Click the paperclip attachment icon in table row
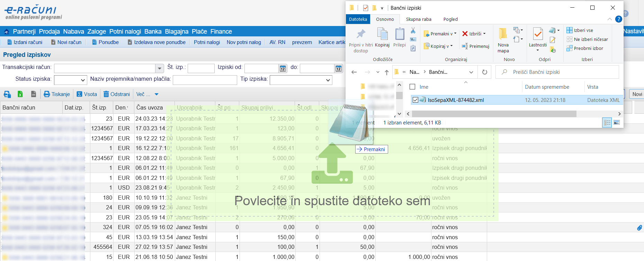The image size is (644, 261). point(639,228)
